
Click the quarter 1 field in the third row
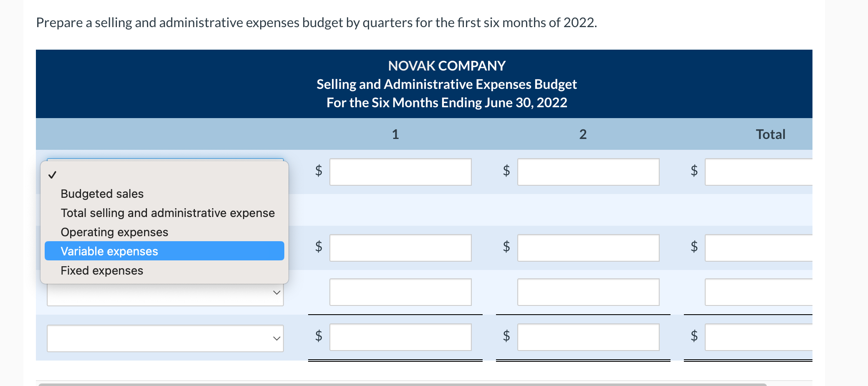[400, 292]
